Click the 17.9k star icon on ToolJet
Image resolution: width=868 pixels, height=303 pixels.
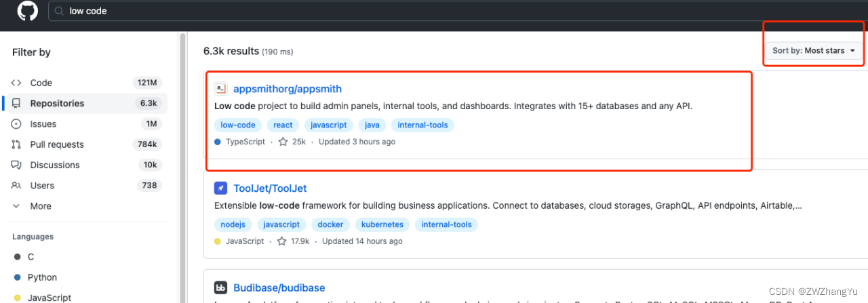pos(281,241)
